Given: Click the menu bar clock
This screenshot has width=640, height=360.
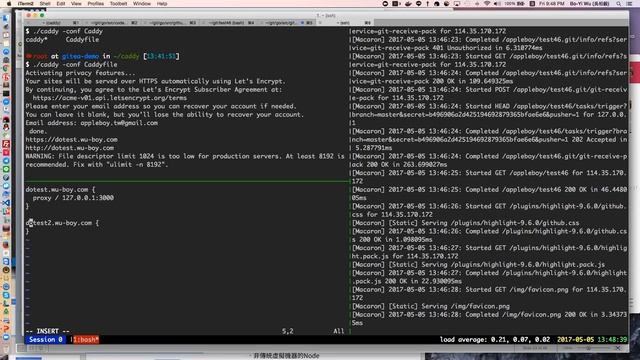Looking at the screenshot, I should tap(551, 4).
